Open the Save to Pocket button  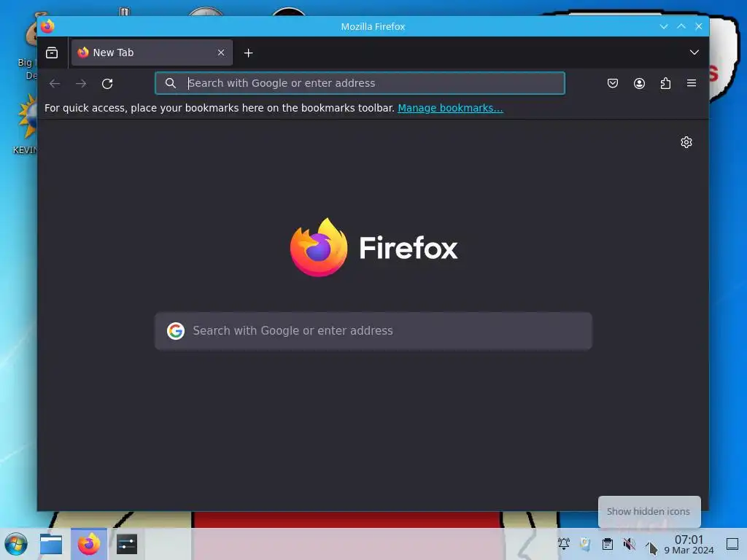pyautogui.click(x=613, y=83)
